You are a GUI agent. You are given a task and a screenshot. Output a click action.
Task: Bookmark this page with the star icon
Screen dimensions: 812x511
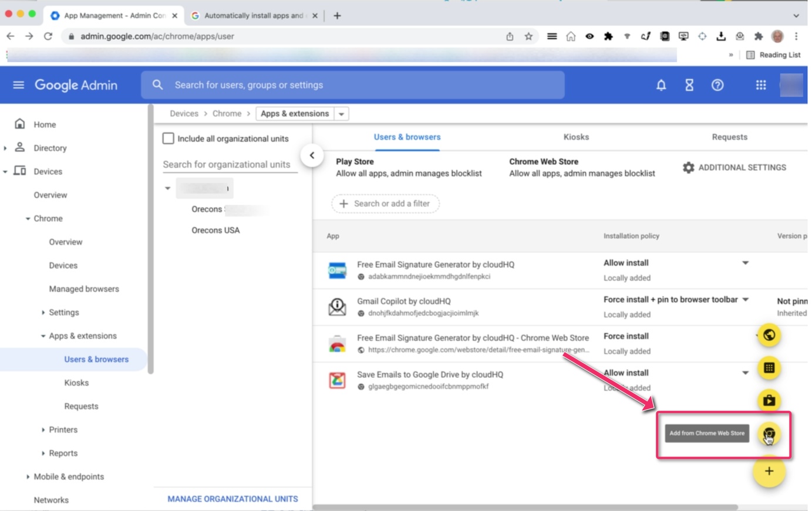[x=528, y=36]
